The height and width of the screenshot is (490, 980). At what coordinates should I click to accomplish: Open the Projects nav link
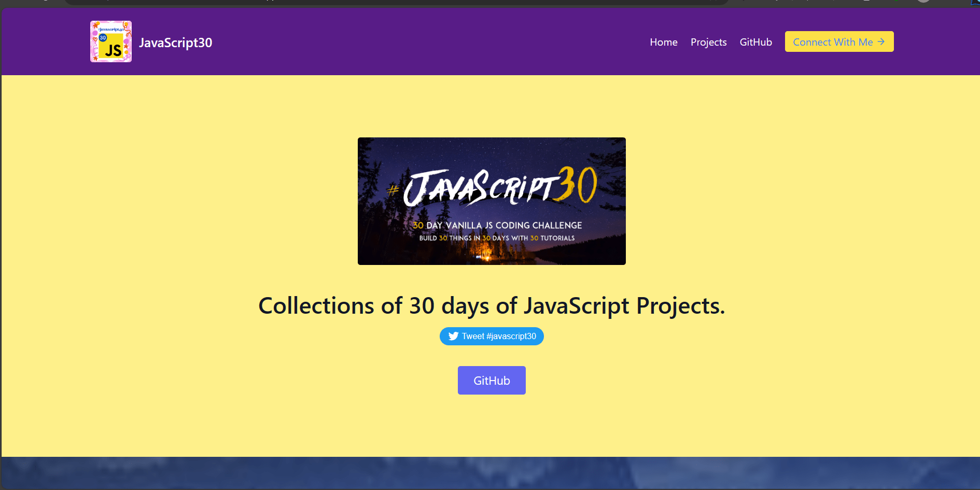click(x=708, y=42)
